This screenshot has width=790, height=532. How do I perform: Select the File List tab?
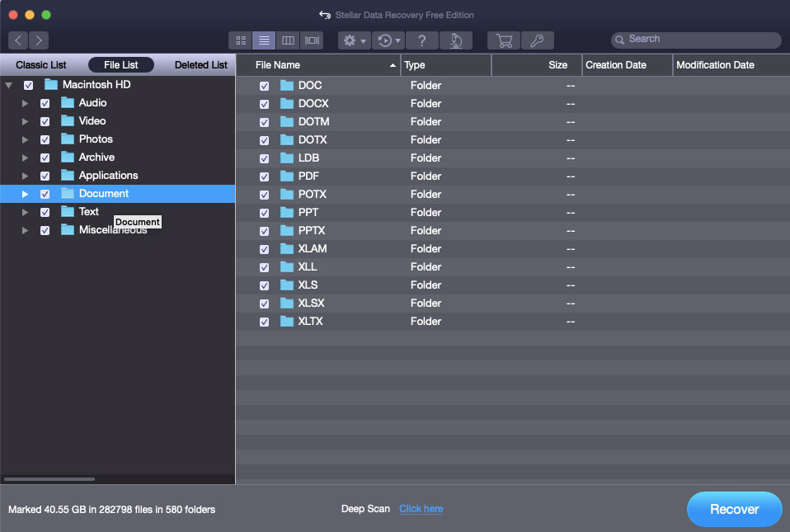point(121,65)
